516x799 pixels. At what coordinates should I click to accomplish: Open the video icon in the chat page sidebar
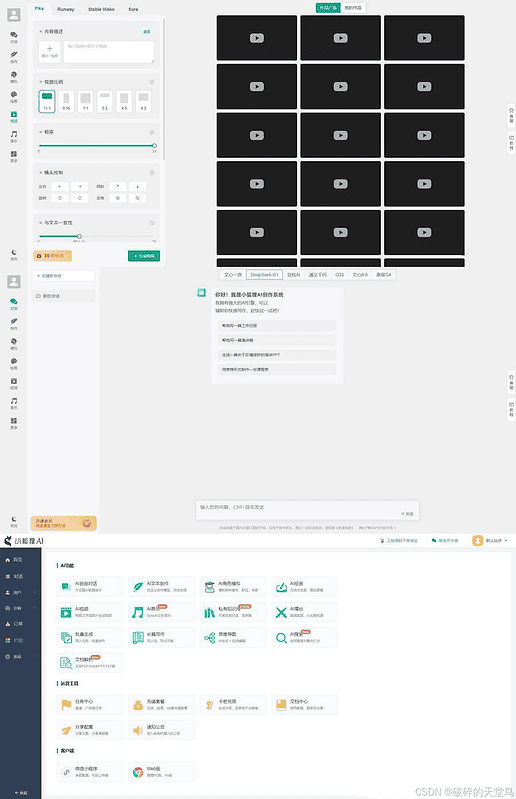[14, 383]
